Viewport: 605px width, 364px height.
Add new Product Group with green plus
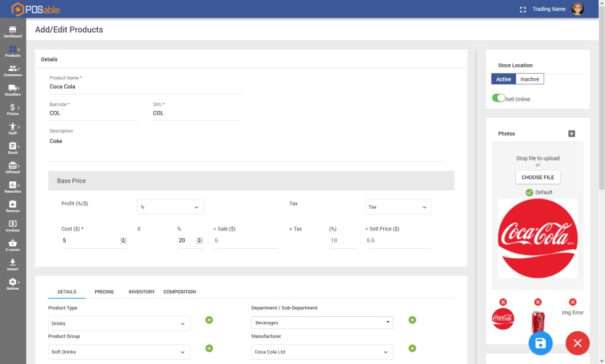[209, 348]
